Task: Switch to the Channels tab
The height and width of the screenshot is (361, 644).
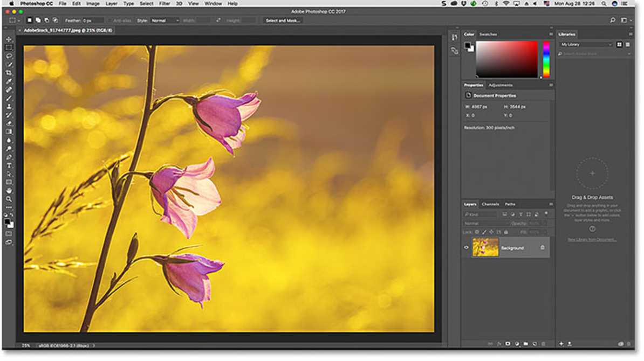Action: click(490, 204)
